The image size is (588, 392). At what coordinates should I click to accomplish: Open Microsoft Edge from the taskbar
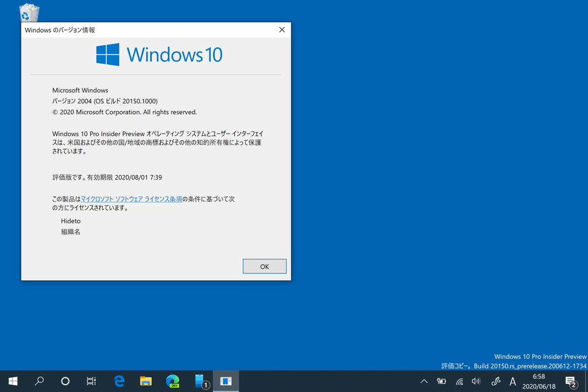pyautogui.click(x=119, y=381)
